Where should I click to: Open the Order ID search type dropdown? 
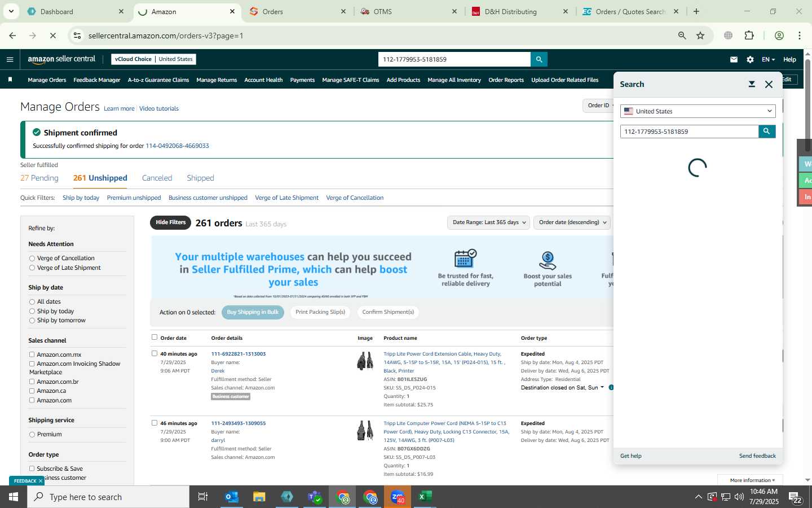click(599, 105)
